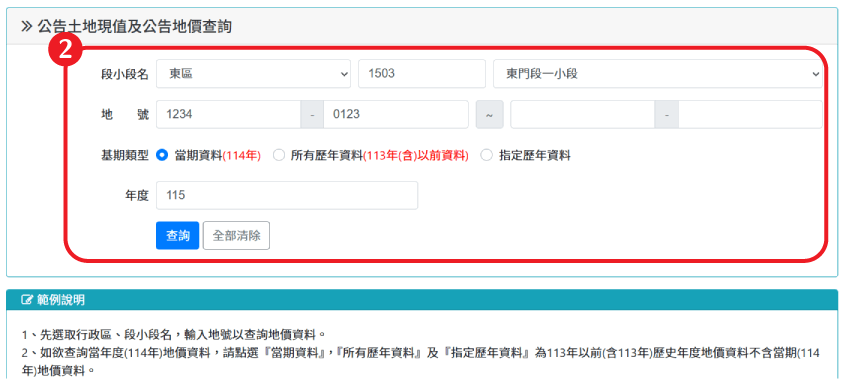Image resolution: width=845 pixels, height=379 pixels.
Task: Focus the 地號 sub-number field containing 0123
Action: 396,114
